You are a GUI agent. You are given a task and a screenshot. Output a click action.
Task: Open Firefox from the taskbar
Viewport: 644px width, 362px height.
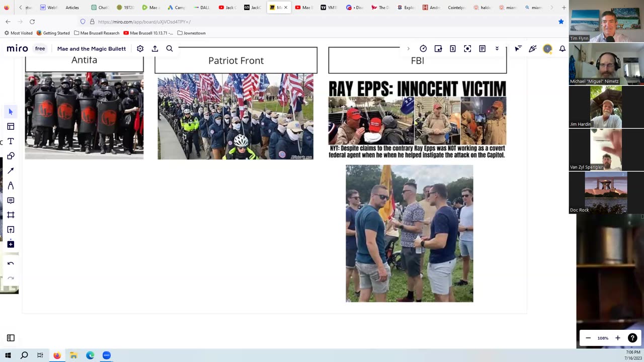[x=57, y=355]
